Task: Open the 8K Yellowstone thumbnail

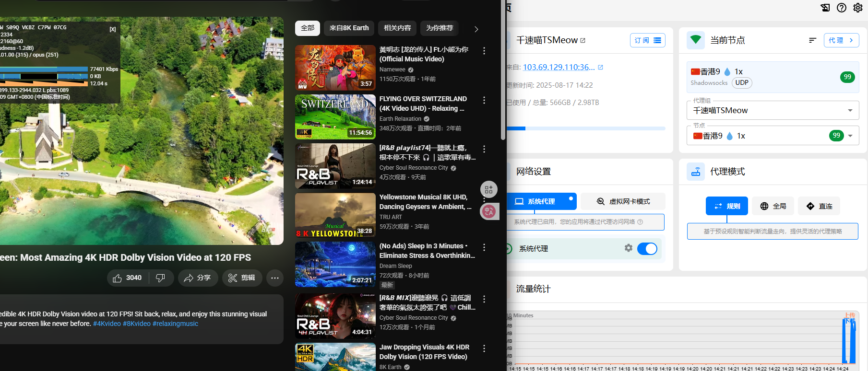Action: pyautogui.click(x=335, y=215)
